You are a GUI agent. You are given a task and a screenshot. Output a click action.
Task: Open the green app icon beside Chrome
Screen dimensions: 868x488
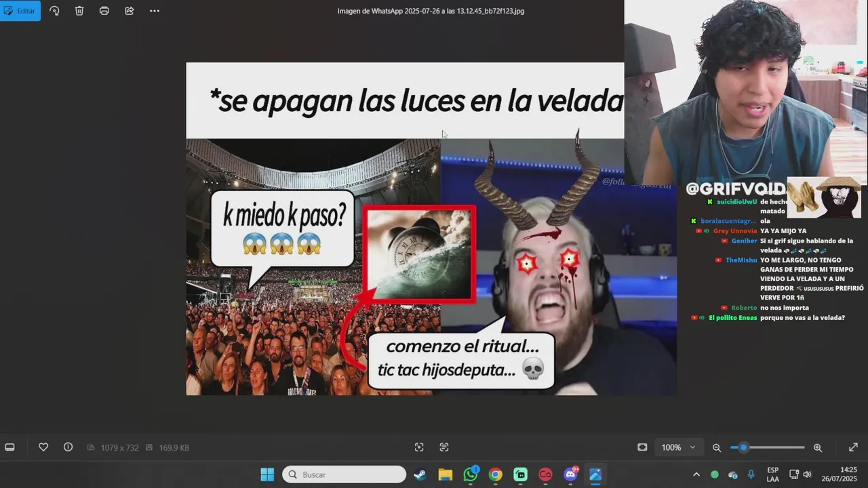521,474
